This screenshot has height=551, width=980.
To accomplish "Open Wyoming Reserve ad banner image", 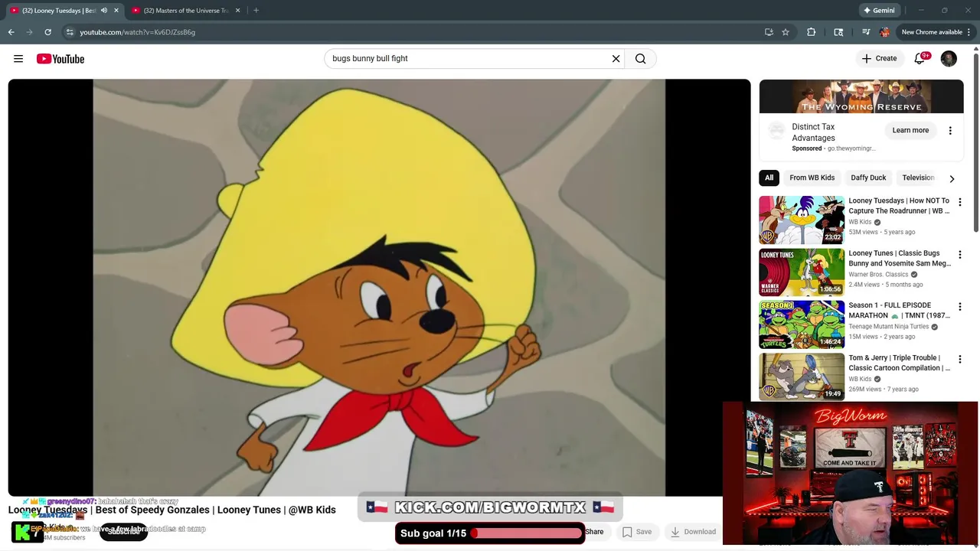I will coord(861,96).
